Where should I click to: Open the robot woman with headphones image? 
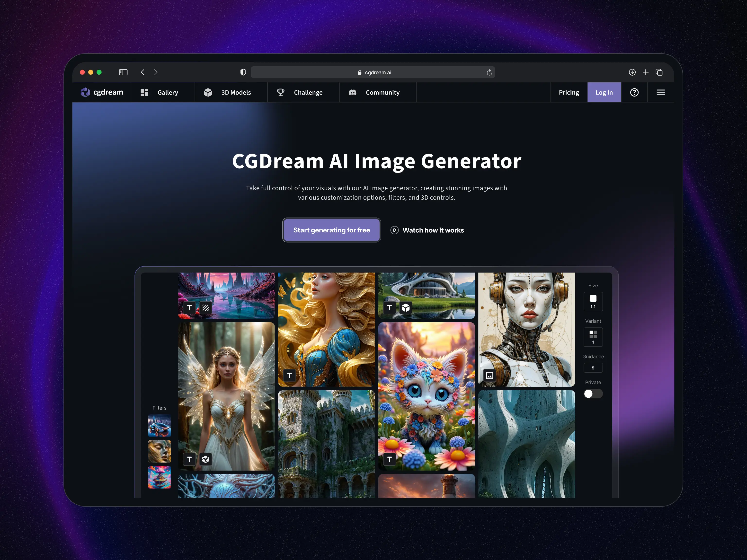pyautogui.click(x=526, y=329)
